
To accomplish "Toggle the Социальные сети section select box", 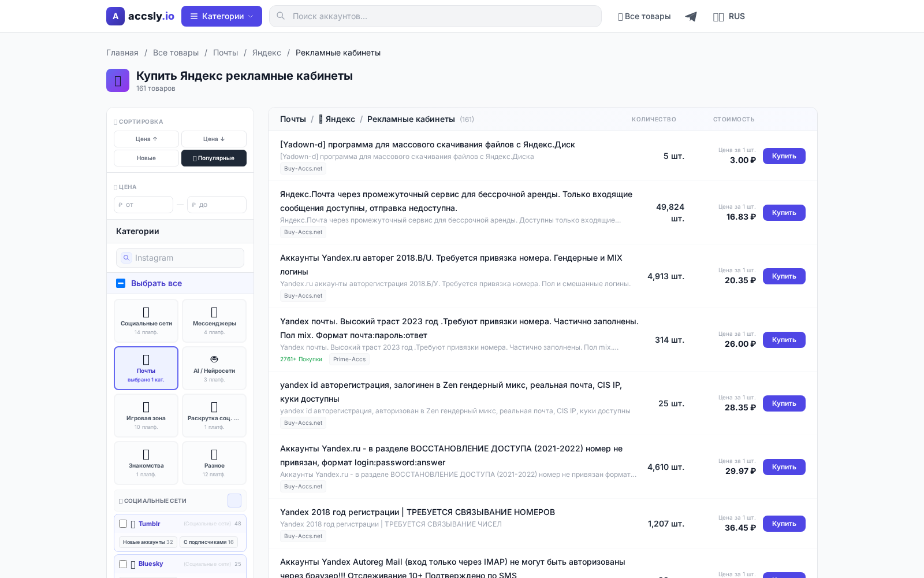I will point(234,501).
